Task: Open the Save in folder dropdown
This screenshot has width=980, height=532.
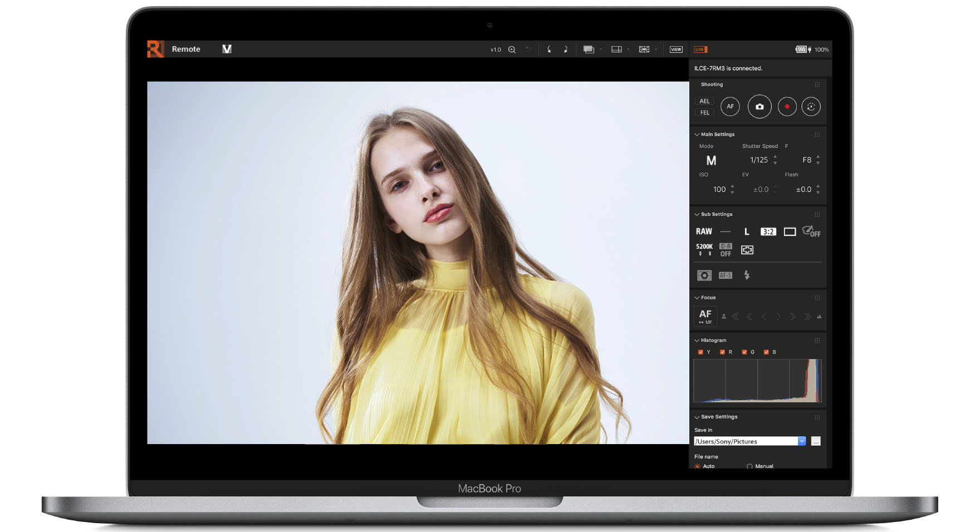Action: click(802, 441)
